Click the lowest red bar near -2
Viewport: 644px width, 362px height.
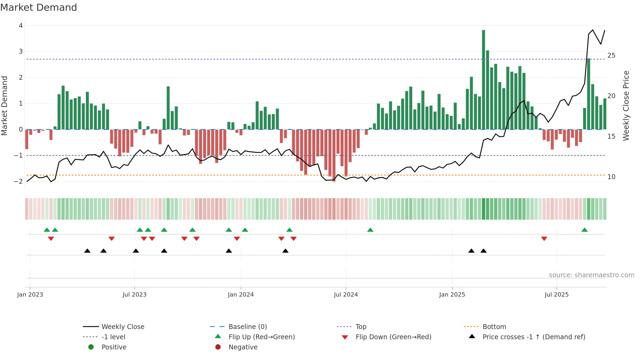coord(334,156)
